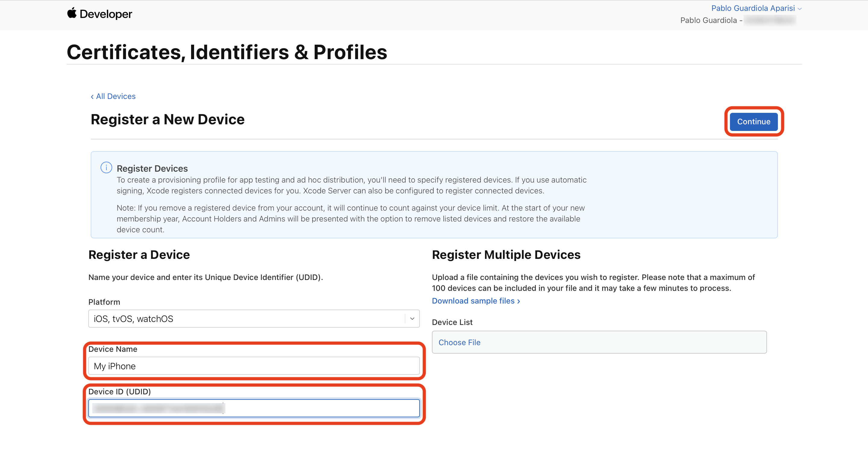Viewport: 868px width, 458px height.
Task: Click the back chevron before All Devices
Action: tap(92, 97)
